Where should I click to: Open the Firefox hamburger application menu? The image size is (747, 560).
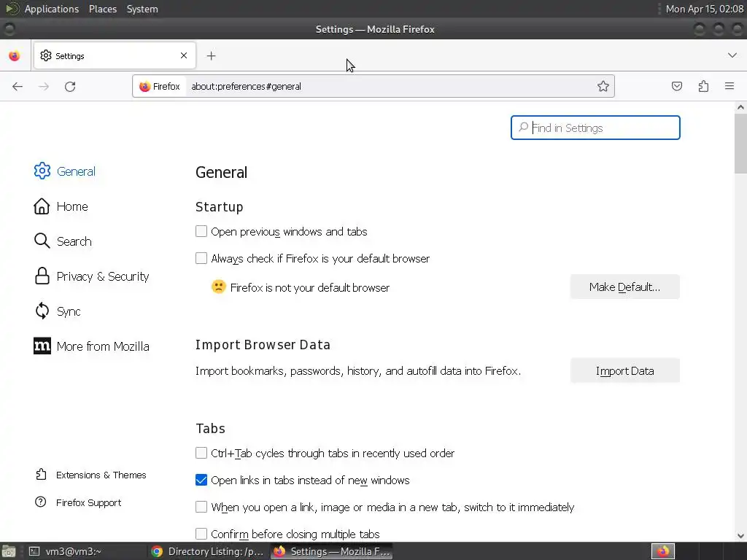click(729, 86)
